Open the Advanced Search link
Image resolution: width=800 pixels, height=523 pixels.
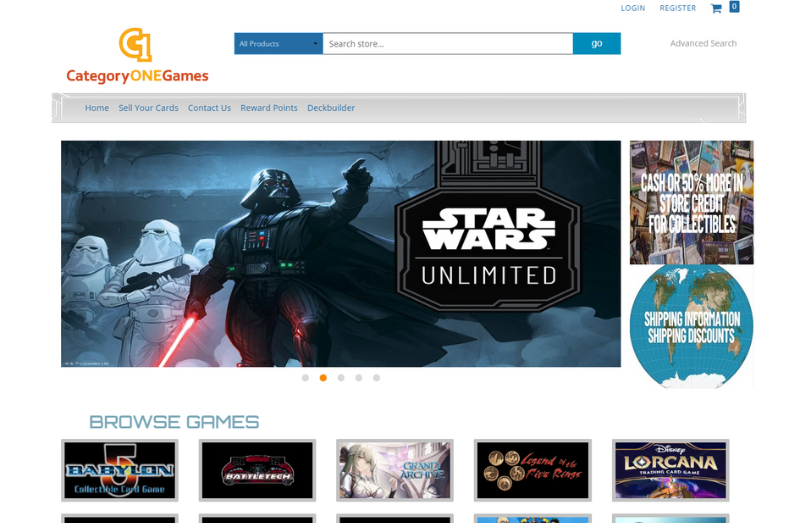(x=703, y=43)
